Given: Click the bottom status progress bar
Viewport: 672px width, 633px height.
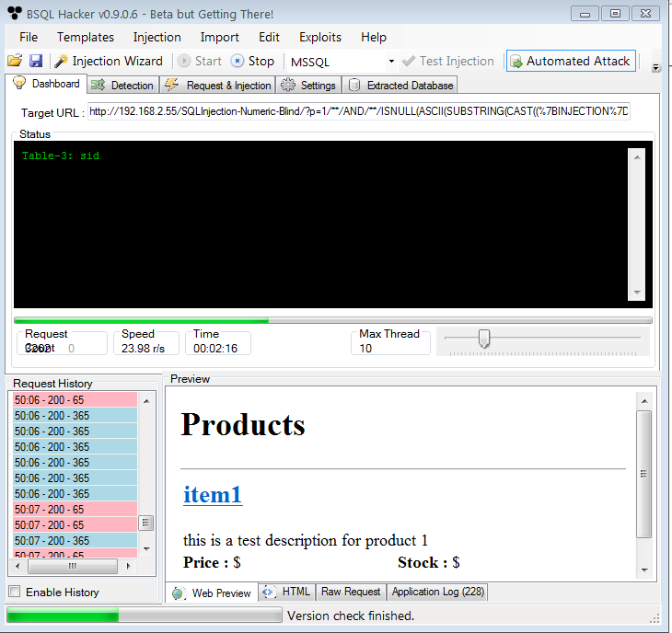Looking at the screenshot, I should [x=144, y=616].
